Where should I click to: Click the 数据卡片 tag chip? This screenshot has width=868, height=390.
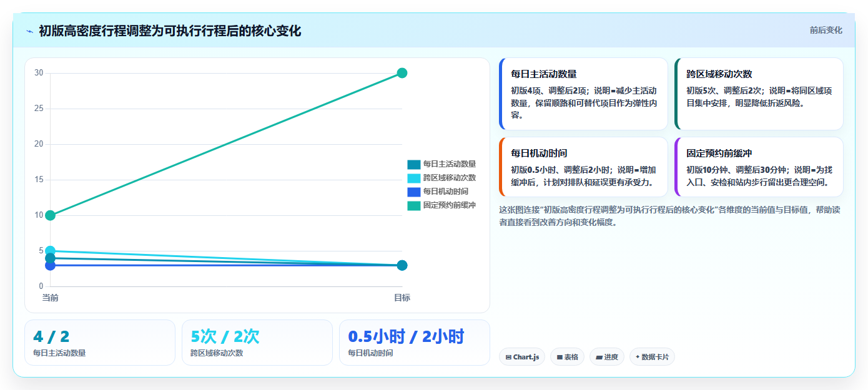coord(652,357)
